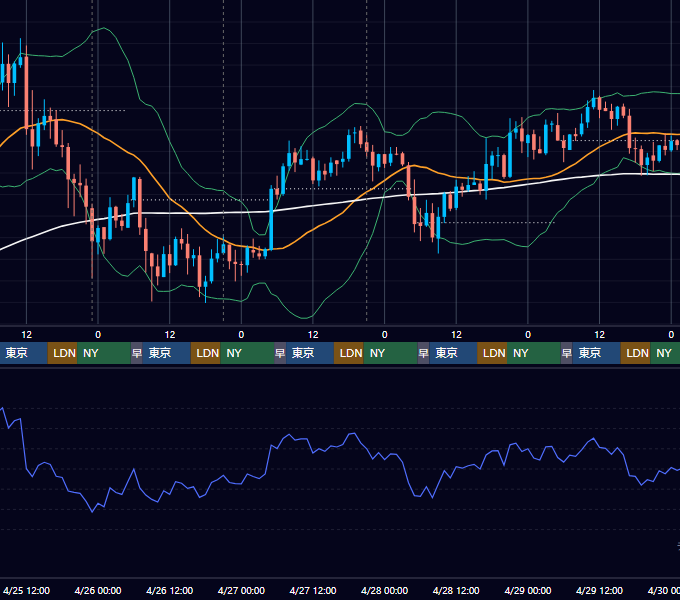Select the NY session block on 4/25
680x600 pixels.
click(104, 353)
